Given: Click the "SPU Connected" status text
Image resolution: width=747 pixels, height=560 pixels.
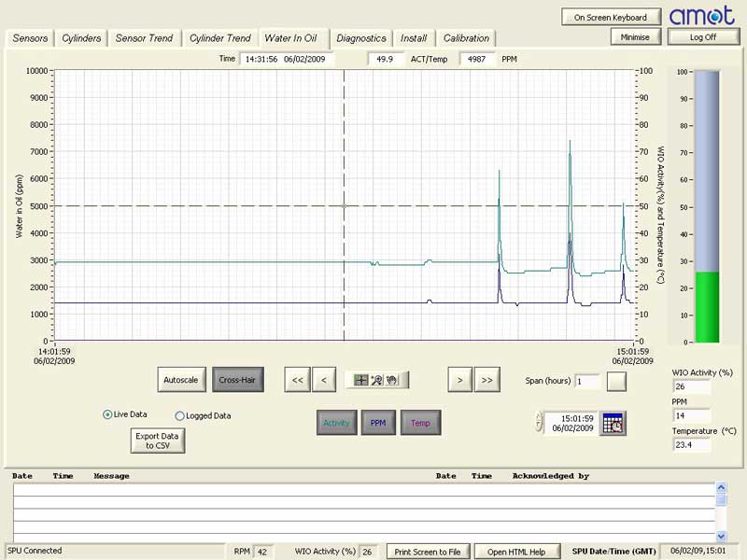Looking at the screenshot, I should [x=35, y=551].
